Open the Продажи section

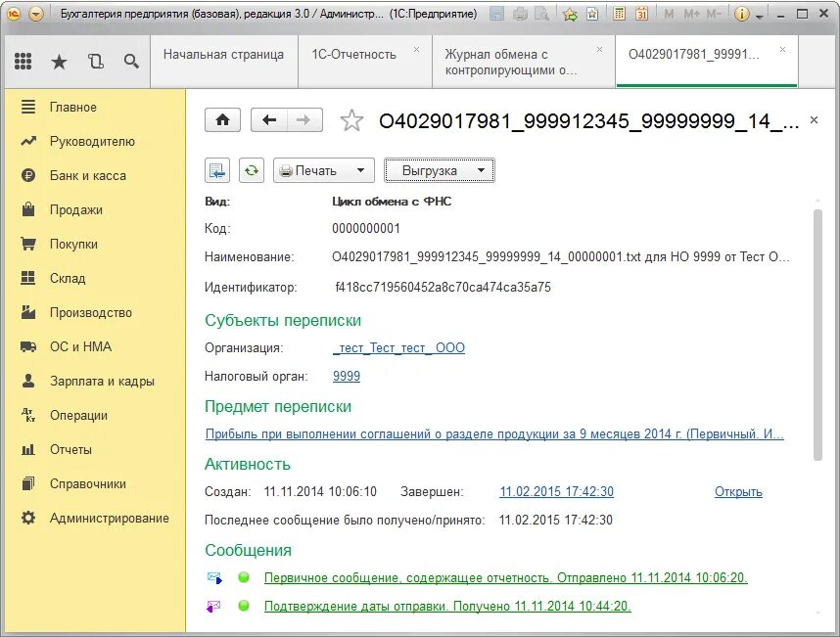coord(93,209)
